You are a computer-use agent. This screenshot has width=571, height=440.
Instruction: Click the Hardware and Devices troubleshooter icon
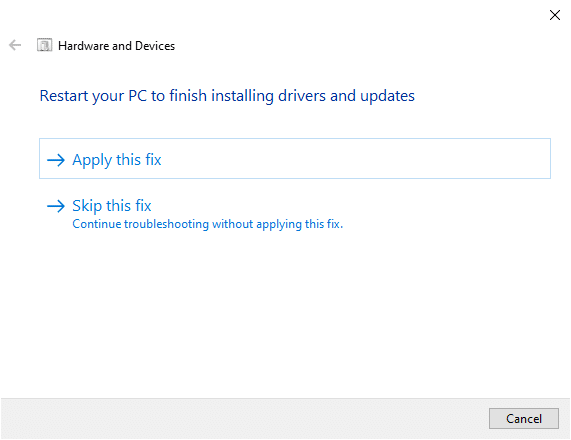(44, 45)
